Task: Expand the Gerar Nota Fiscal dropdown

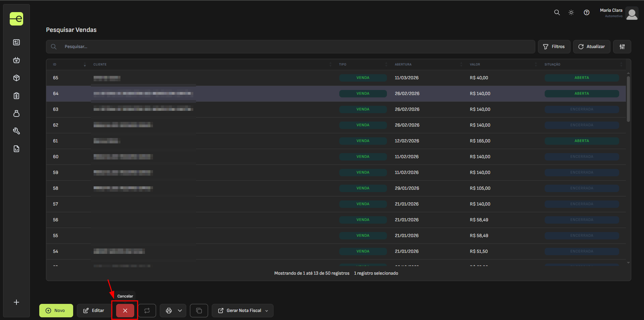Action: point(267,311)
